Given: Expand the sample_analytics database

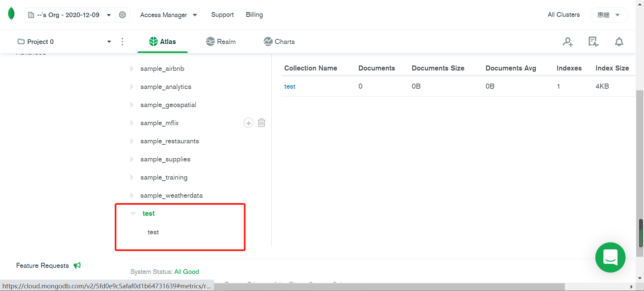Looking at the screenshot, I should 132,87.
